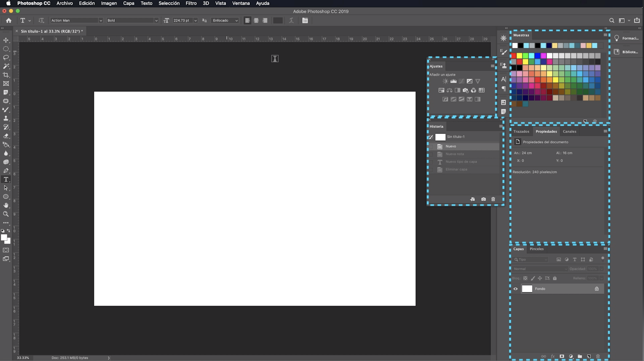Select the Pen tool

coord(6,171)
